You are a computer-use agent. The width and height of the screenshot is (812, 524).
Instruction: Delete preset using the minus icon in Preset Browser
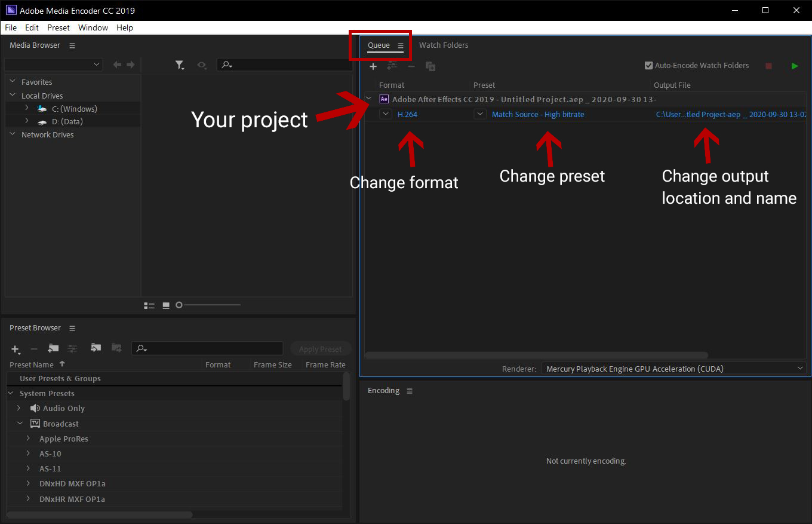pos(34,349)
